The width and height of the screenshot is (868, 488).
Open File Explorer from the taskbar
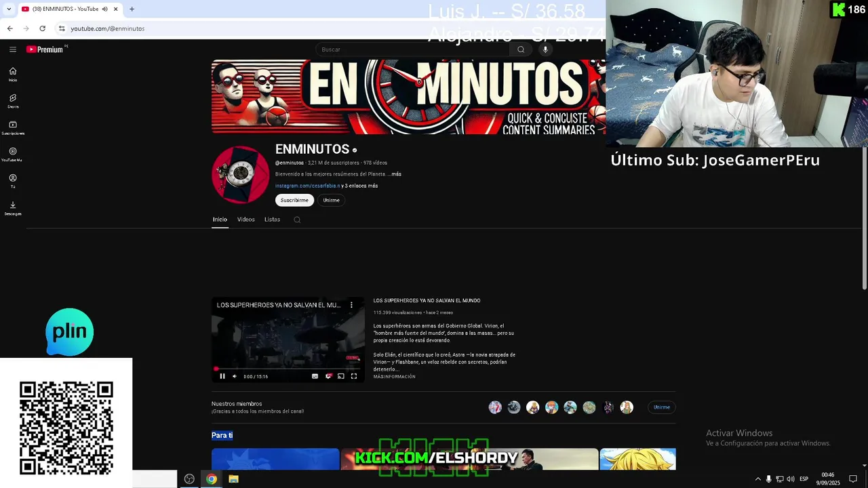tap(233, 479)
